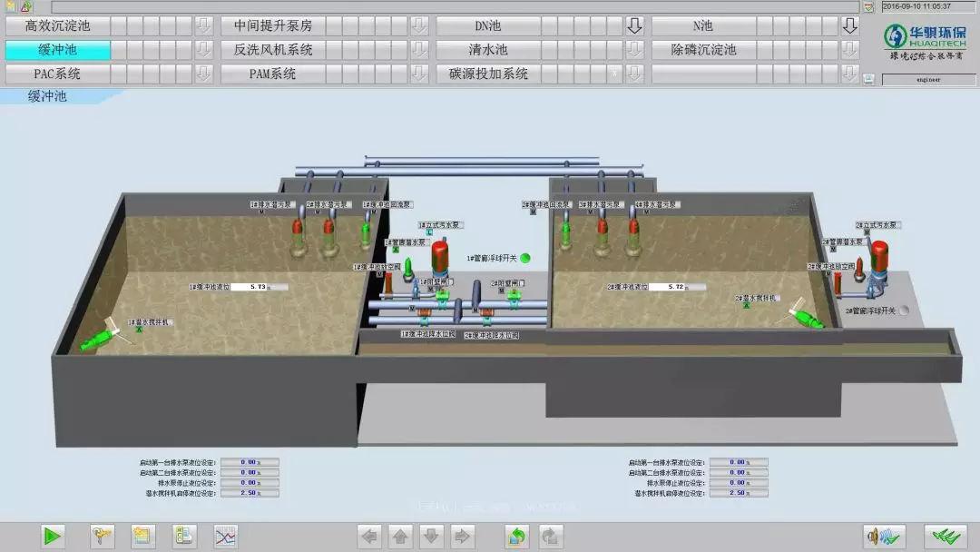Open the 反洗风机系统 page button

click(273, 49)
